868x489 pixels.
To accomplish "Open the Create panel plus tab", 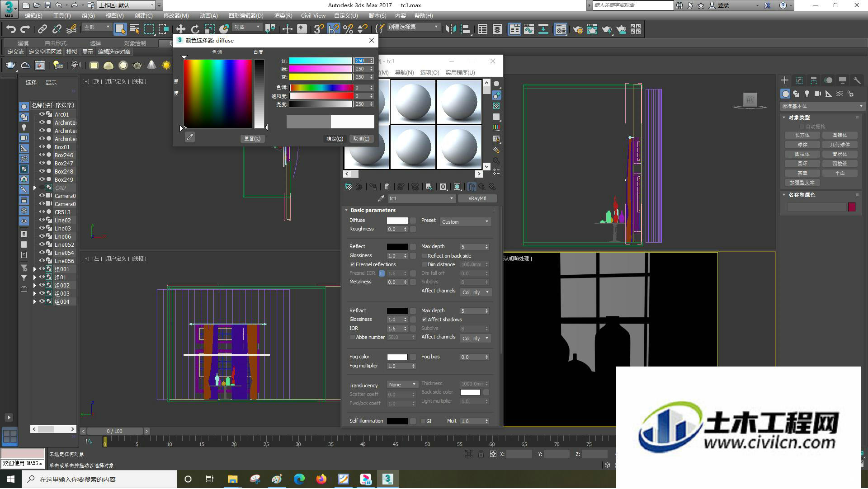I will tap(785, 80).
